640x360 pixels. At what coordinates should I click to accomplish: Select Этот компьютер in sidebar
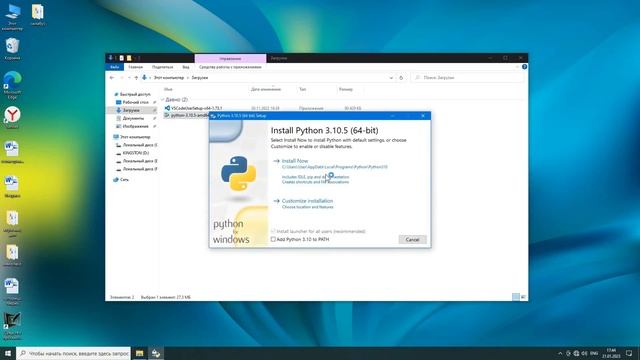click(135, 137)
